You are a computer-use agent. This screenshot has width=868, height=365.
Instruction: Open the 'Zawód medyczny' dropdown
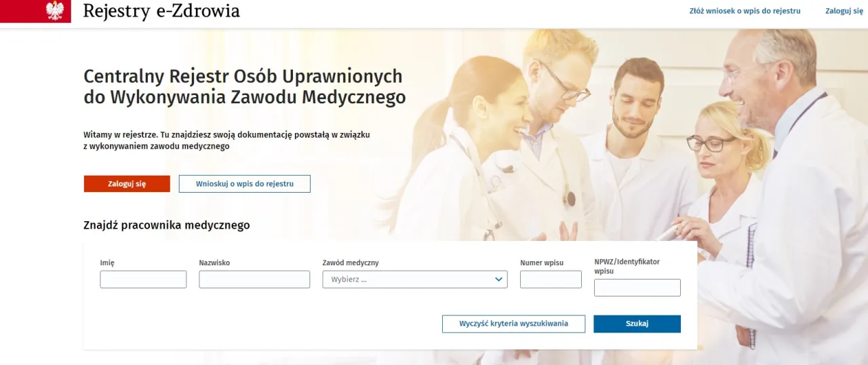tap(415, 280)
